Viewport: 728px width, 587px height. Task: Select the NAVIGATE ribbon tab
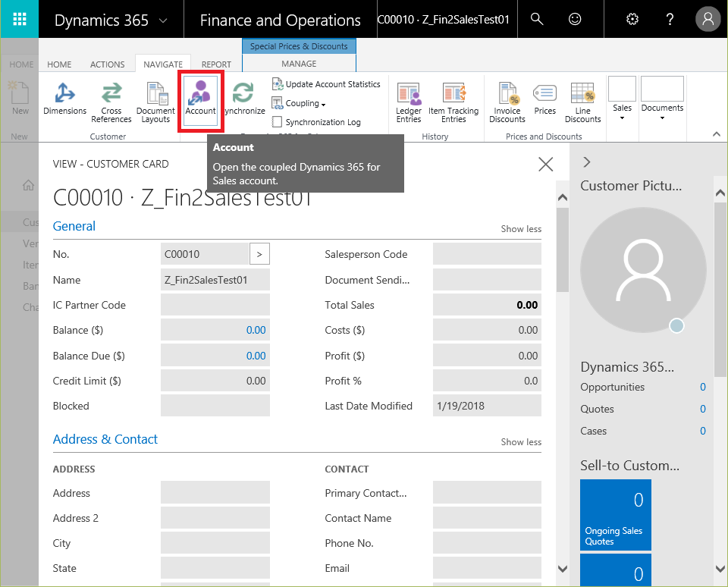[x=163, y=64]
